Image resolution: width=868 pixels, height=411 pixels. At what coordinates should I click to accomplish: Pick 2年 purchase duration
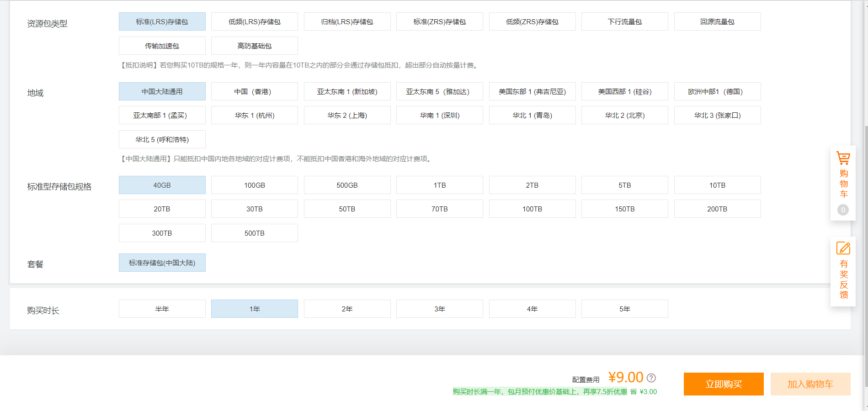click(347, 309)
